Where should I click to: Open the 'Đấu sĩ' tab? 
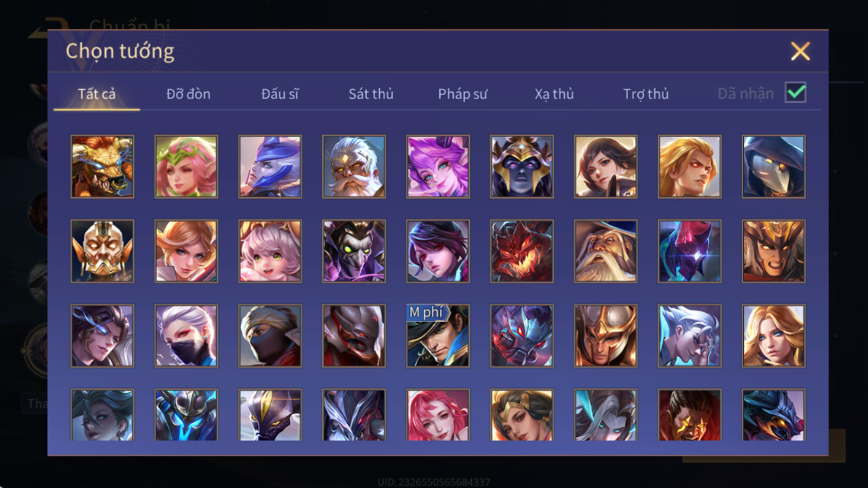(280, 94)
